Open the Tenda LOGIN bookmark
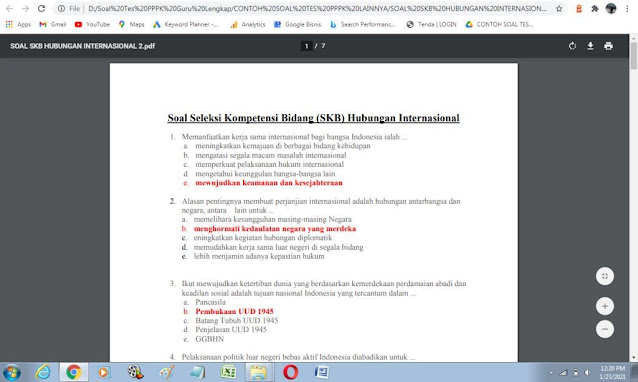The width and height of the screenshot is (638, 382). [431, 24]
